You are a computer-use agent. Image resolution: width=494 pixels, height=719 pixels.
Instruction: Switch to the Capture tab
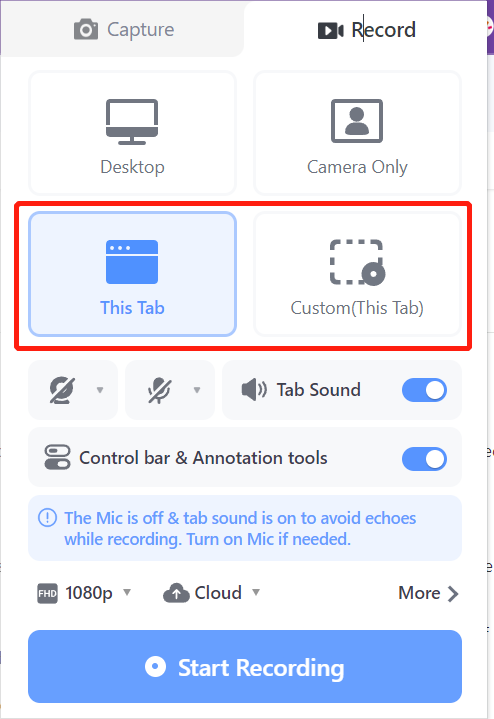124,30
